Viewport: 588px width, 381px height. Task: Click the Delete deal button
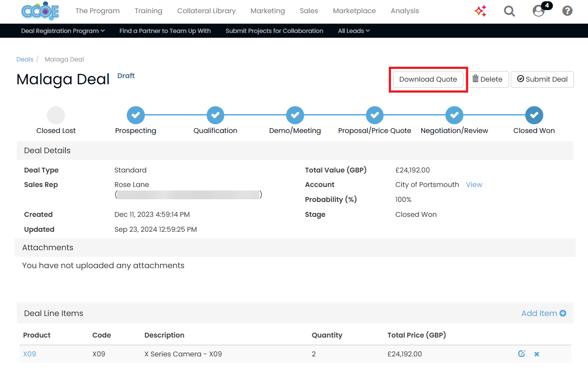[487, 79]
